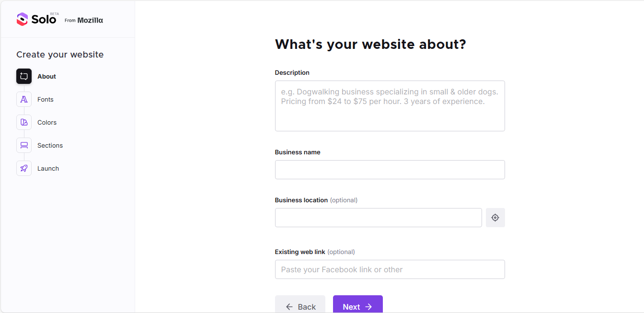Select the Launch rocket icon
This screenshot has width=644, height=313.
(24, 168)
